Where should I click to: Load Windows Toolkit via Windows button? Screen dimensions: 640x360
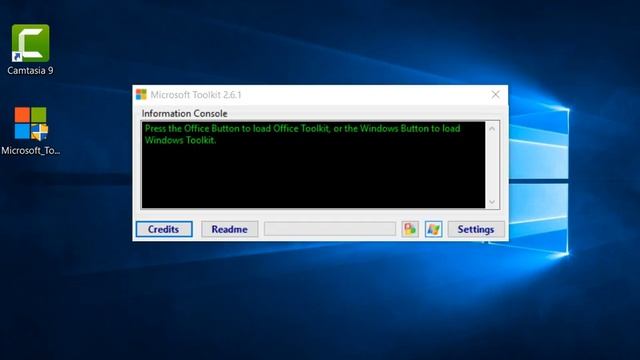(433, 229)
